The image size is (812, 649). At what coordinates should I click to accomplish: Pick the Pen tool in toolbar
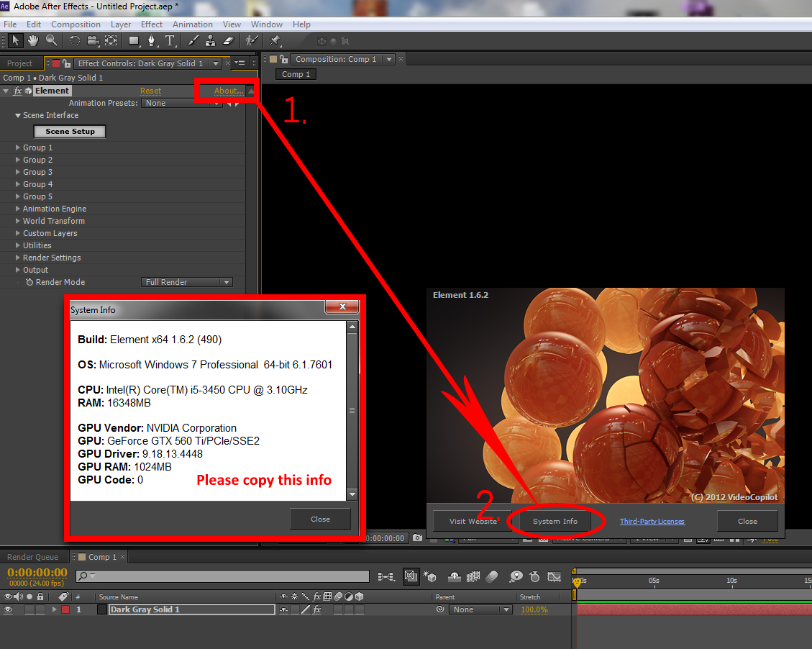tap(152, 40)
